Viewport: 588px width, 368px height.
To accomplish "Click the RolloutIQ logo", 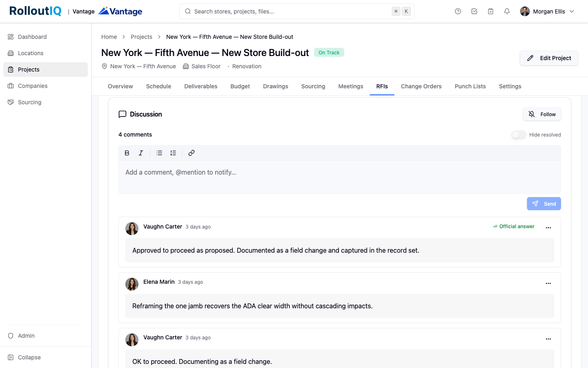I will pyautogui.click(x=35, y=11).
